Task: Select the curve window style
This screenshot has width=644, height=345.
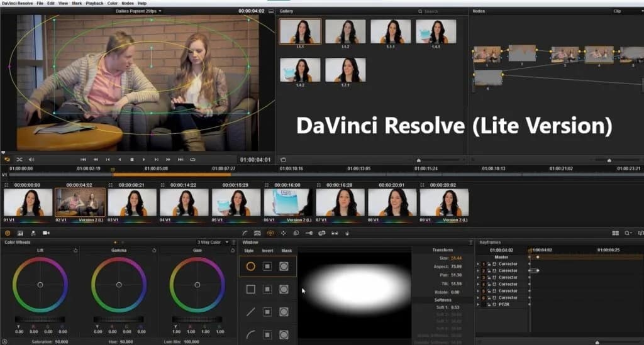Action: click(250, 335)
